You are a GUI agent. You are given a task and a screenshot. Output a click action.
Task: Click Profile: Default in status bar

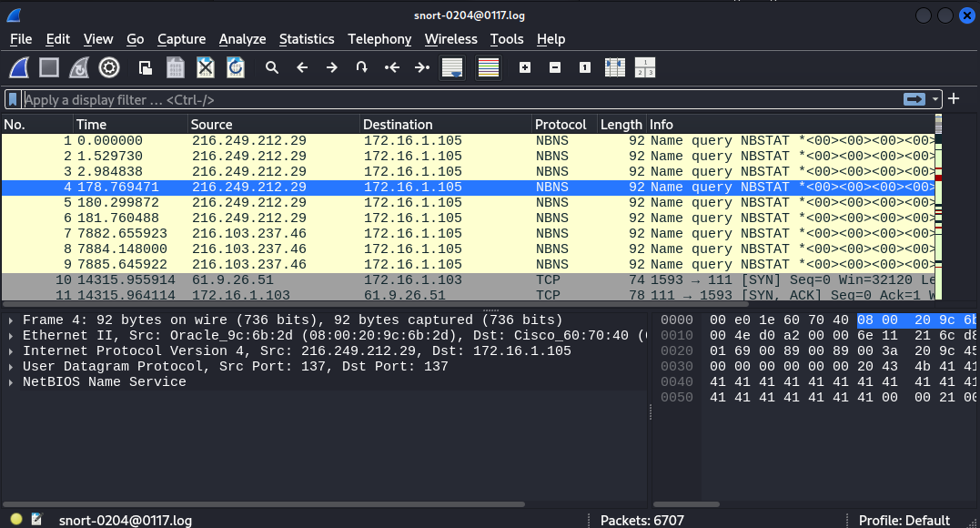904,521
